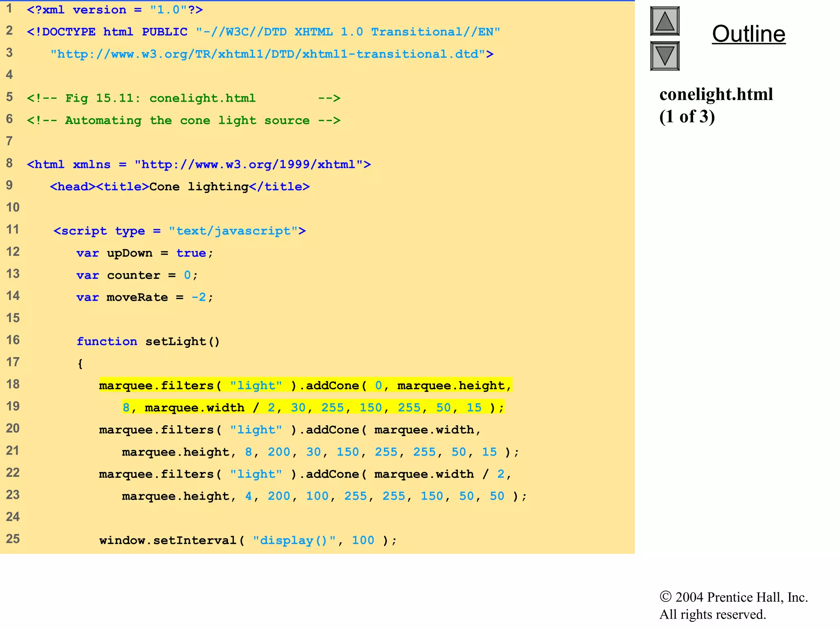840x630 pixels.
Task: Select the conelight.html slide title
Action: click(x=716, y=94)
